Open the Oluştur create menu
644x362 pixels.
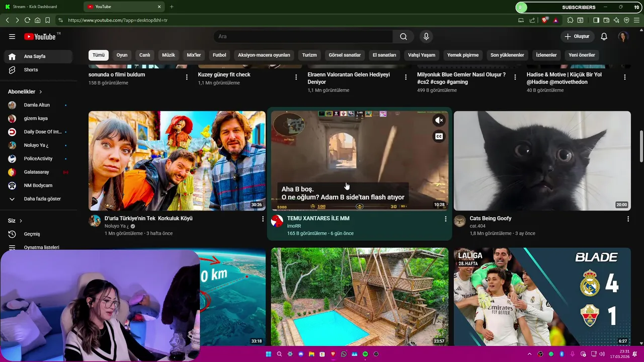577,36
